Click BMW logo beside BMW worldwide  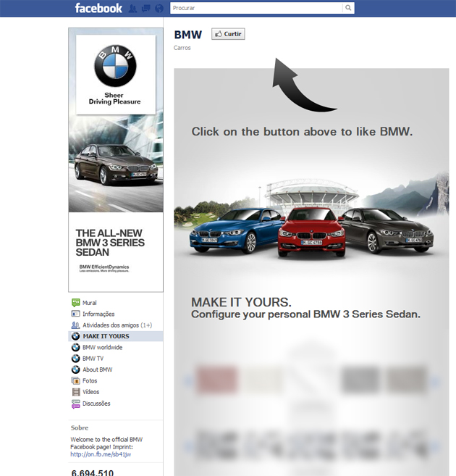click(x=75, y=347)
